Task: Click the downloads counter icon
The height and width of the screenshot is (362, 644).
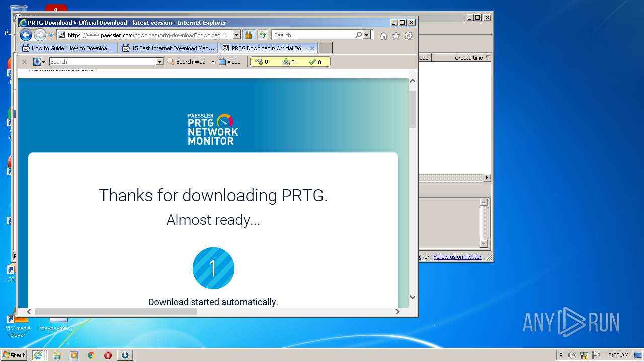Action: (x=286, y=62)
